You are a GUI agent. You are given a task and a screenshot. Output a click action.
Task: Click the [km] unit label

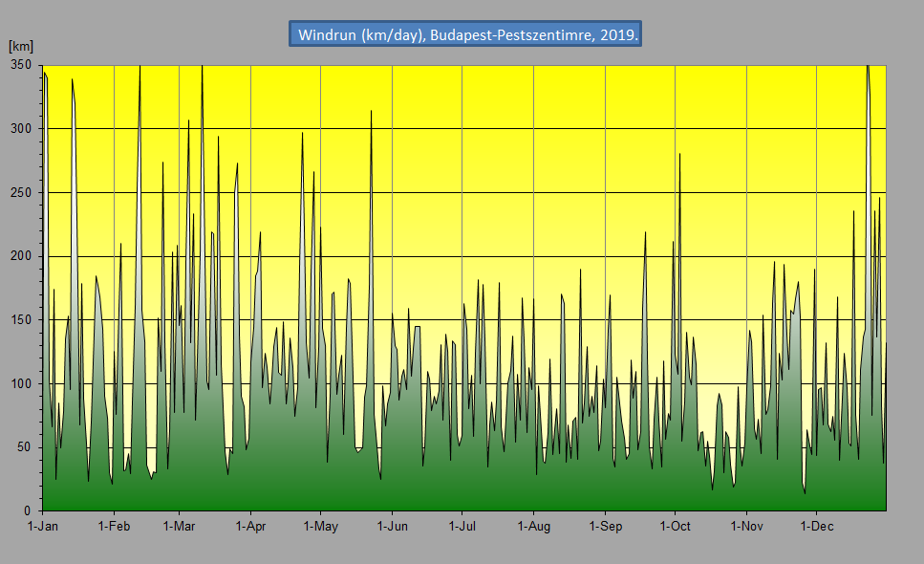click(x=21, y=46)
